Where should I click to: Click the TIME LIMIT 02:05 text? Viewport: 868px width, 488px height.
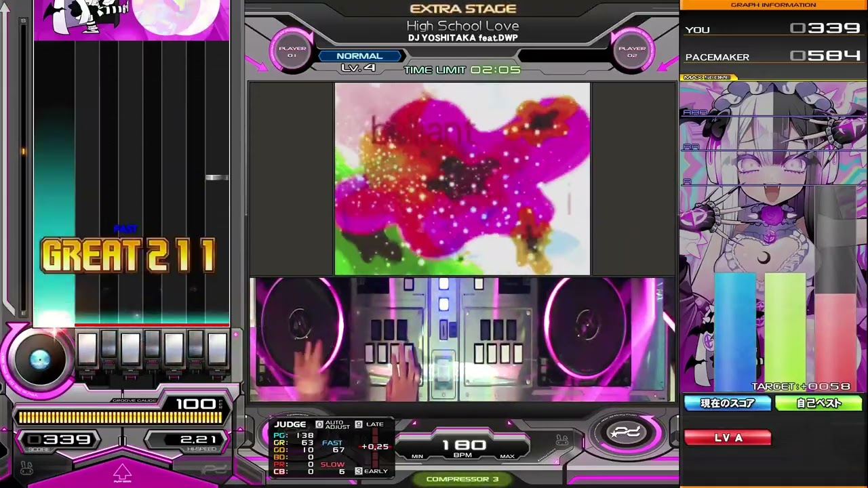[x=462, y=70]
